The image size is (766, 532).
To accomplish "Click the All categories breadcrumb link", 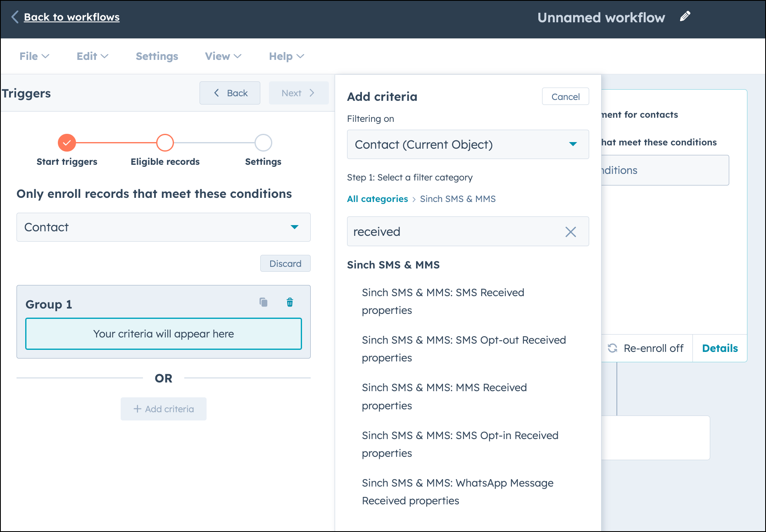I will point(378,199).
